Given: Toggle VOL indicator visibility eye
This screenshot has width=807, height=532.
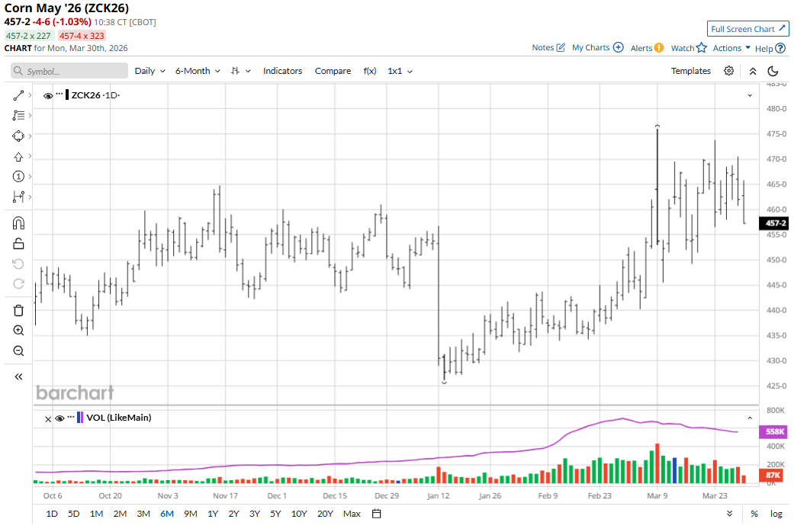Looking at the screenshot, I should point(59,418).
